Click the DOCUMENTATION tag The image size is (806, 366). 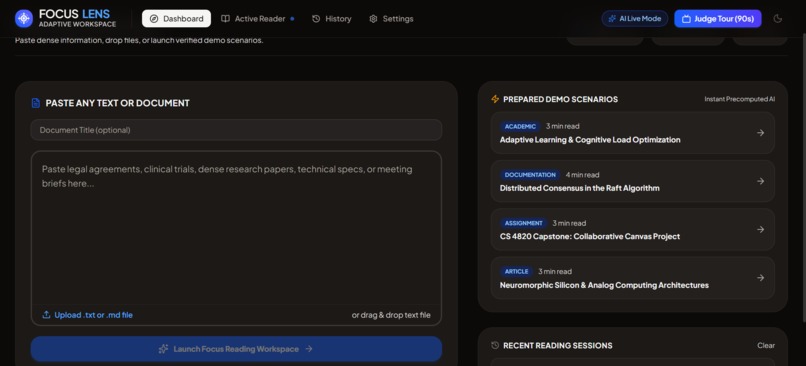[530, 175]
